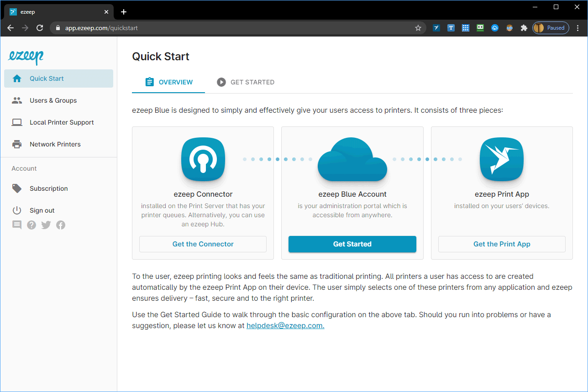The width and height of the screenshot is (588, 392).
Task: Click the ezeep Blue Account cloud icon
Action: pyautogui.click(x=352, y=160)
